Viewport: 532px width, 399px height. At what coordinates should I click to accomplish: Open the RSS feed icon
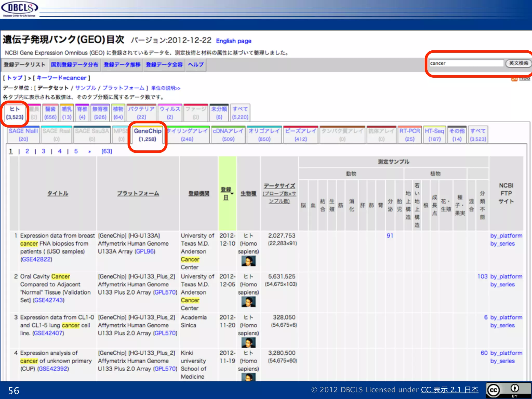(514, 78)
